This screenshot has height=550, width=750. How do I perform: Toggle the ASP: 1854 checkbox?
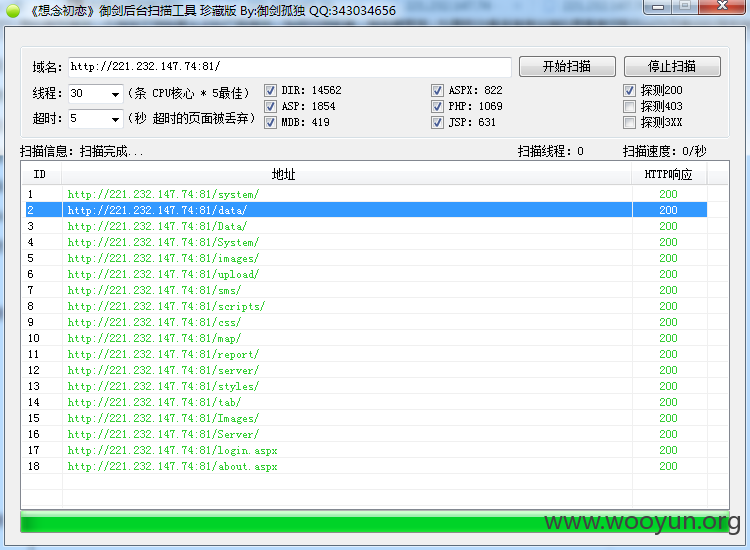[x=270, y=106]
